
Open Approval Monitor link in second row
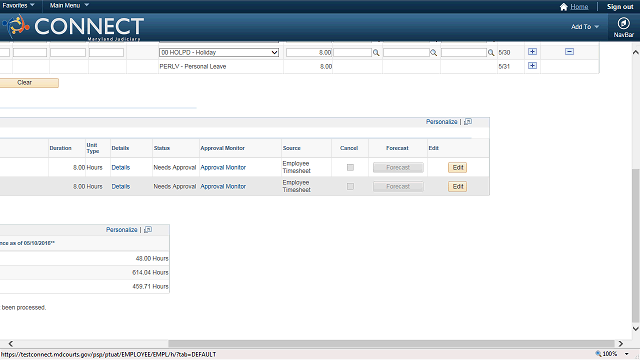point(223,187)
